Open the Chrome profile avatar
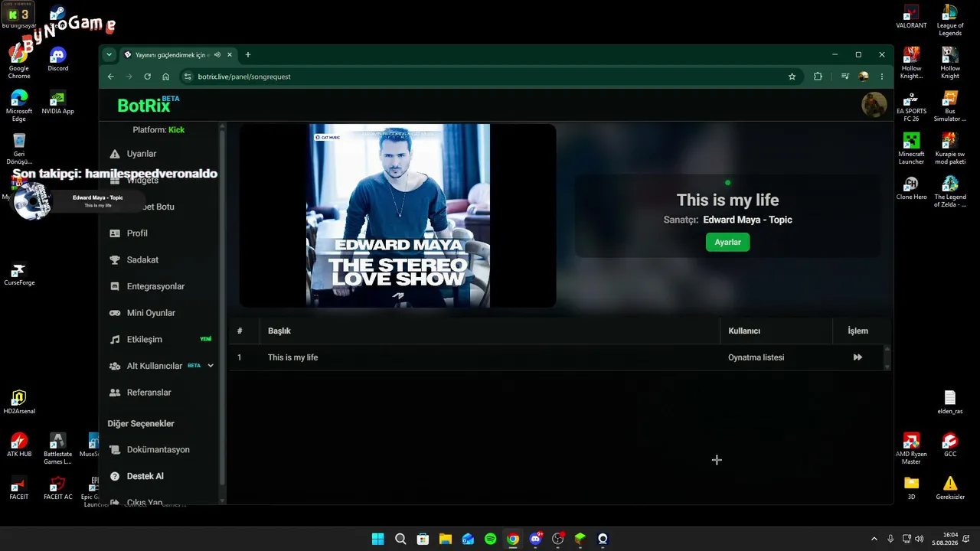Screen dimensions: 980x551 (864, 77)
